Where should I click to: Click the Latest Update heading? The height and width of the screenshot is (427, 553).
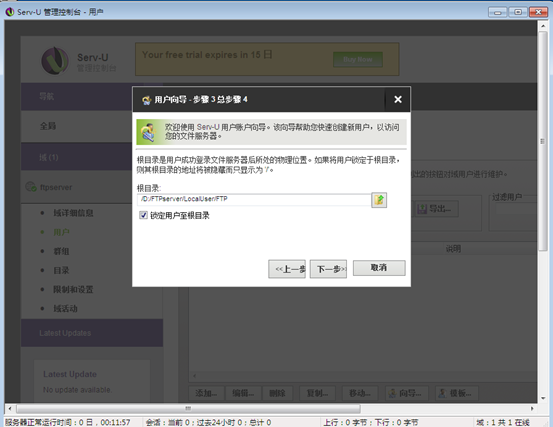click(70, 374)
